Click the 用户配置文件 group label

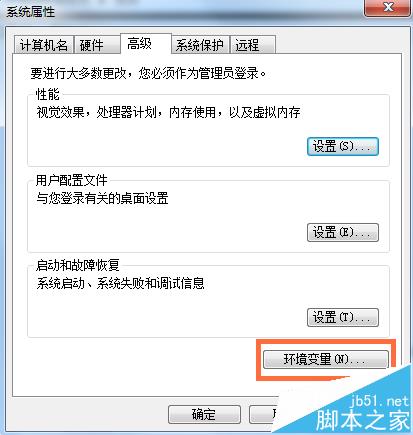tap(71, 180)
